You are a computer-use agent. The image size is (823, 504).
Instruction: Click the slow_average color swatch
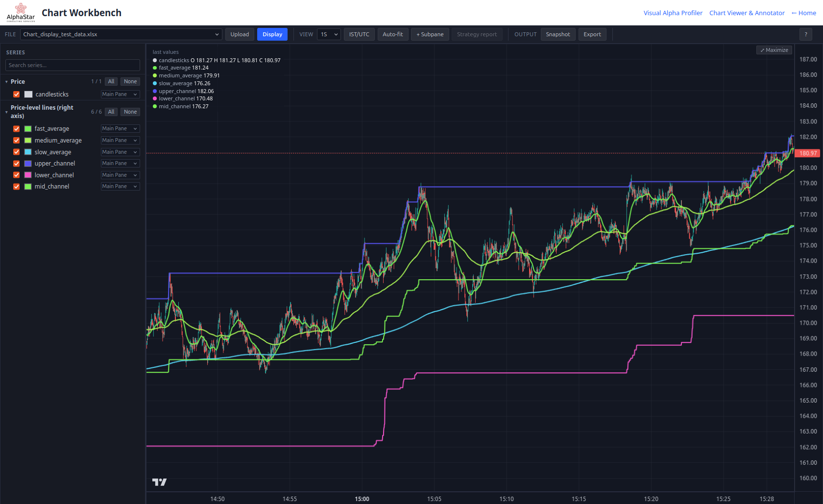point(28,152)
